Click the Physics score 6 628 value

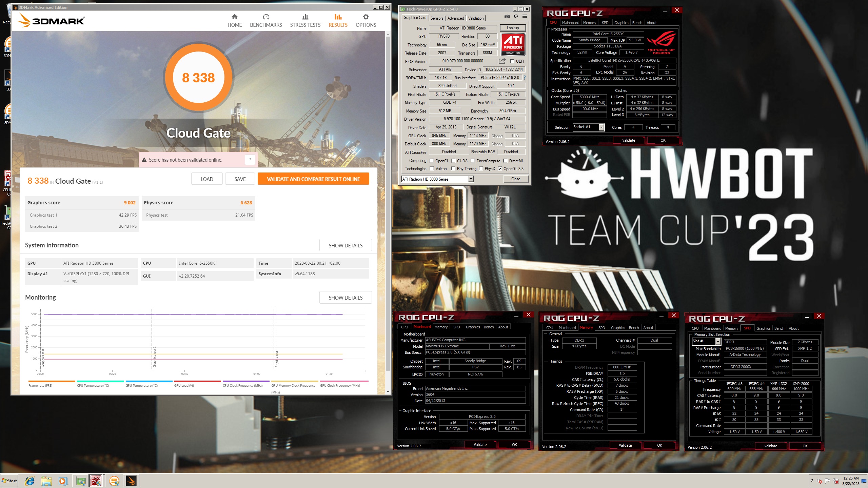[246, 203]
